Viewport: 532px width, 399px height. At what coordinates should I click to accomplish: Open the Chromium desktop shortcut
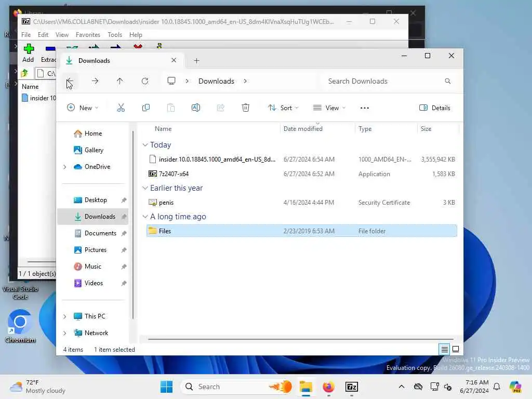(20, 326)
